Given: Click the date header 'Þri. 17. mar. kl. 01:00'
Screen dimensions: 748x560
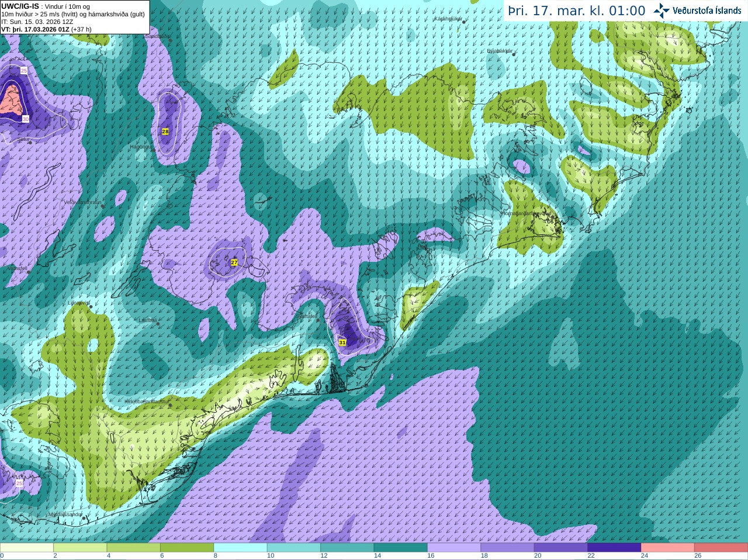Looking at the screenshot, I should coord(577,11).
